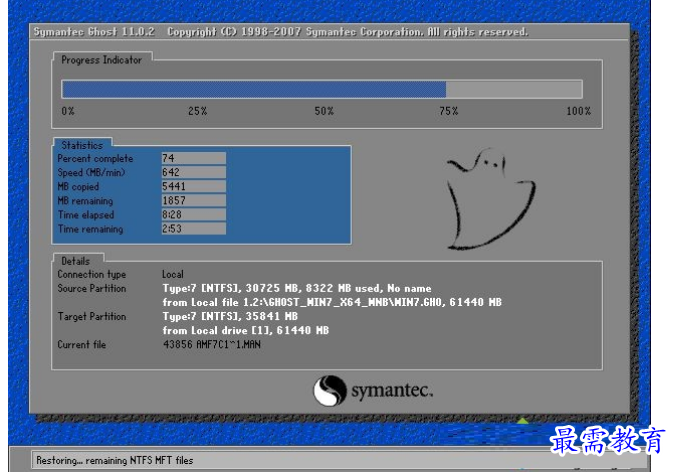Click the Target Partition label
The height and width of the screenshot is (472, 674).
[92, 316]
